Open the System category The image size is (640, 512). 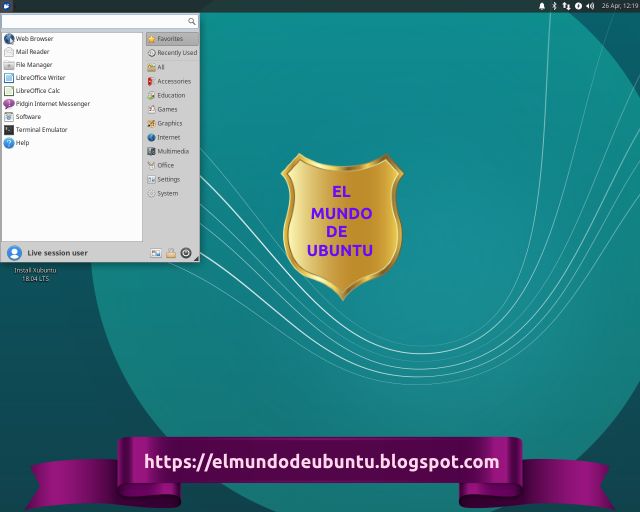172,194
